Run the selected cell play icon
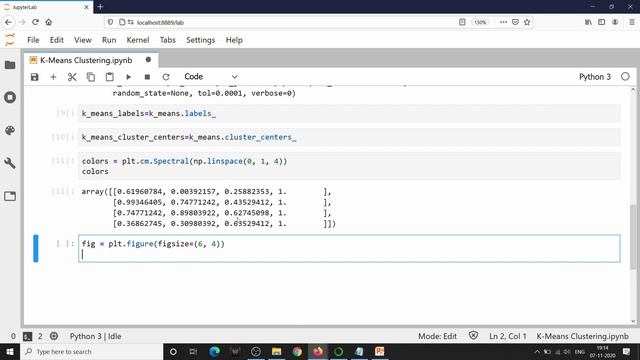 click(128, 77)
